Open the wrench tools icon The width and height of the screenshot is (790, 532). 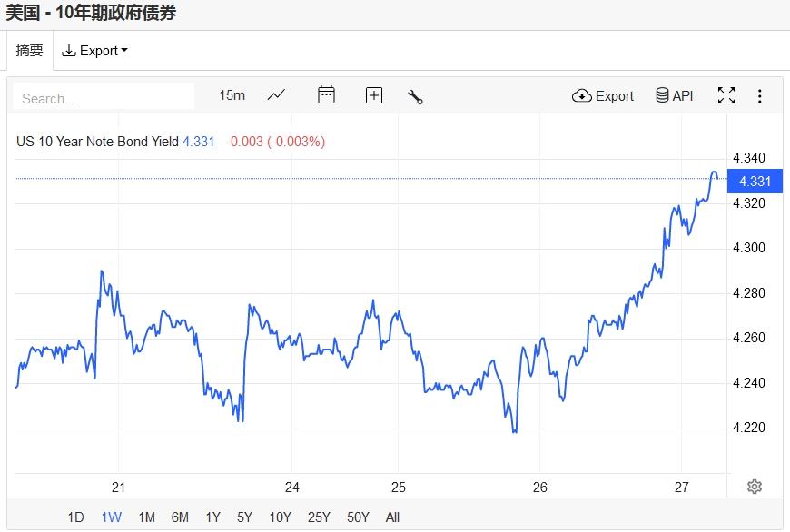[x=415, y=96]
